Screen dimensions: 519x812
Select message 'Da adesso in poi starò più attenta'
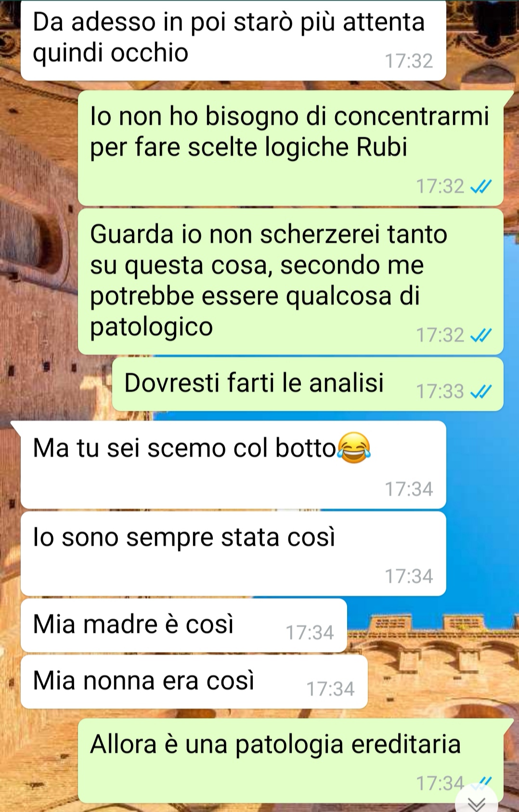pos(234,40)
